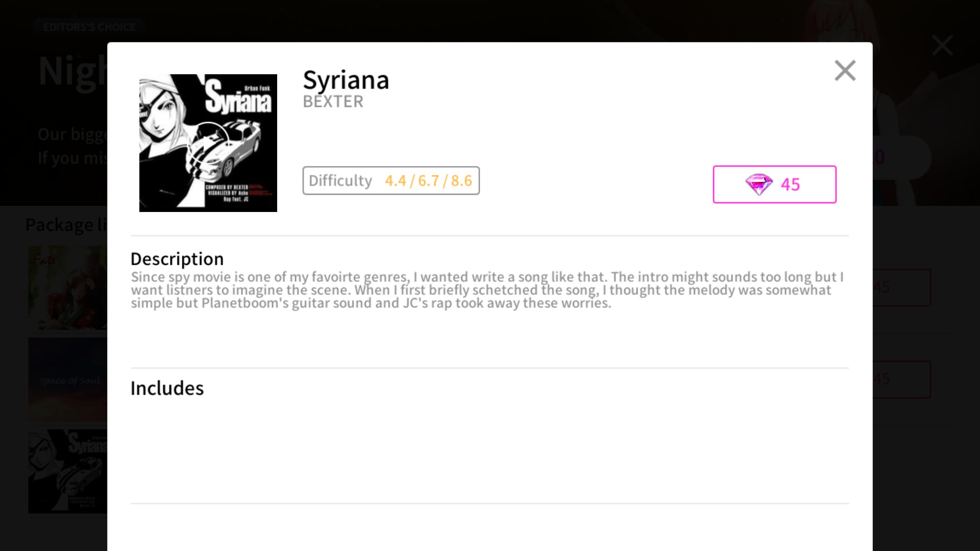Buy Syriana for 45 gems

point(774,184)
